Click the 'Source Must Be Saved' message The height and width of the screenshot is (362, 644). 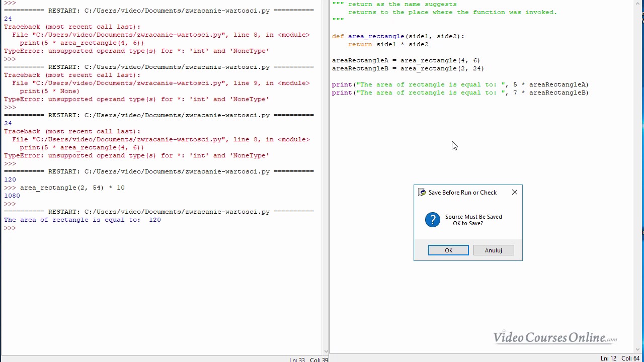(x=473, y=217)
